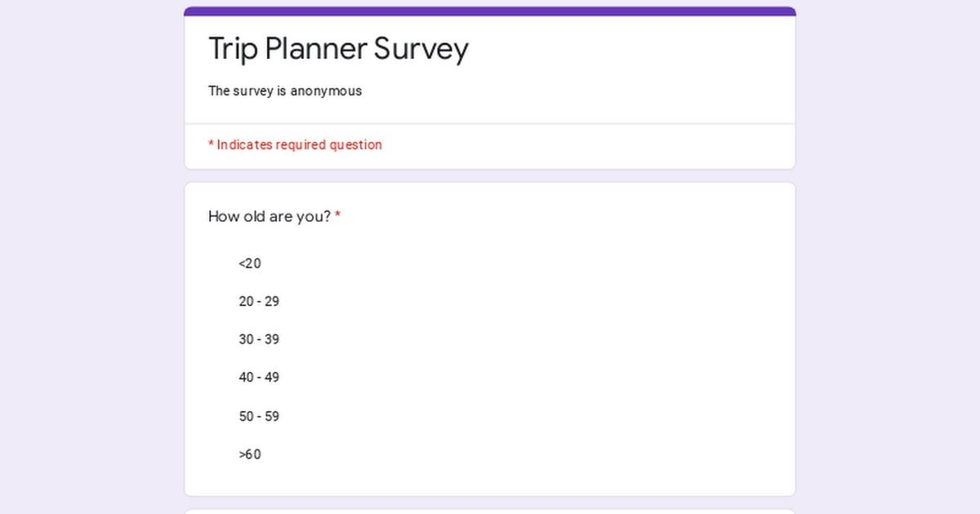Click the word "anonymous" in the description
The width and height of the screenshot is (980, 514).
(x=326, y=91)
